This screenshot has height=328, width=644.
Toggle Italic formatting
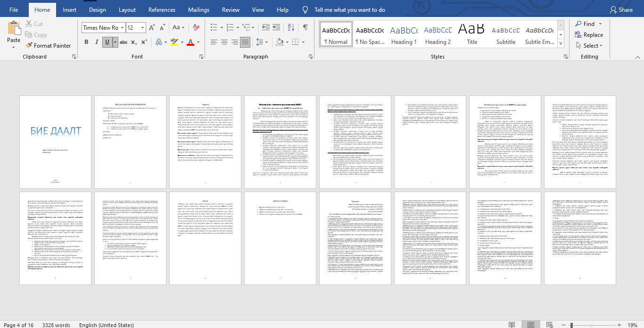pos(97,42)
